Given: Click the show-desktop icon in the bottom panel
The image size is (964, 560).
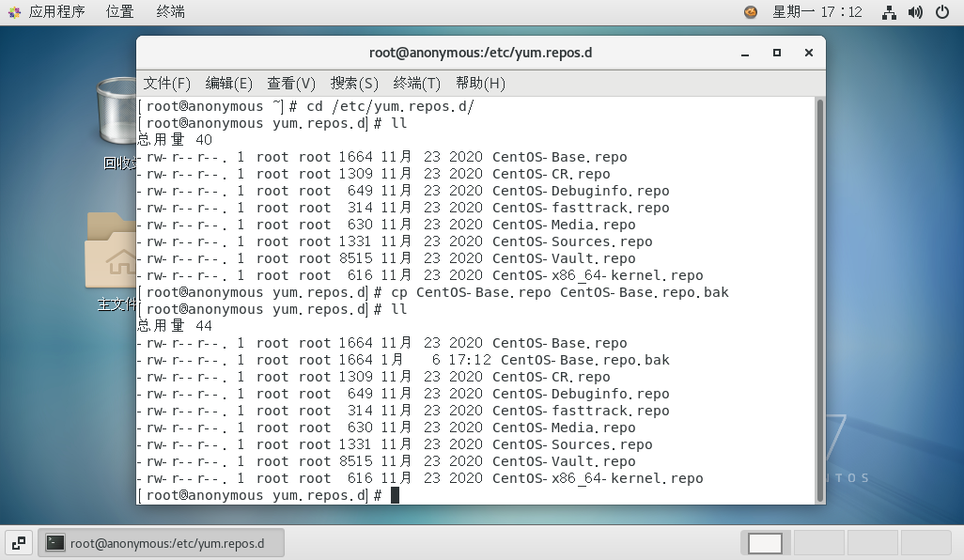Looking at the screenshot, I should 19,543.
